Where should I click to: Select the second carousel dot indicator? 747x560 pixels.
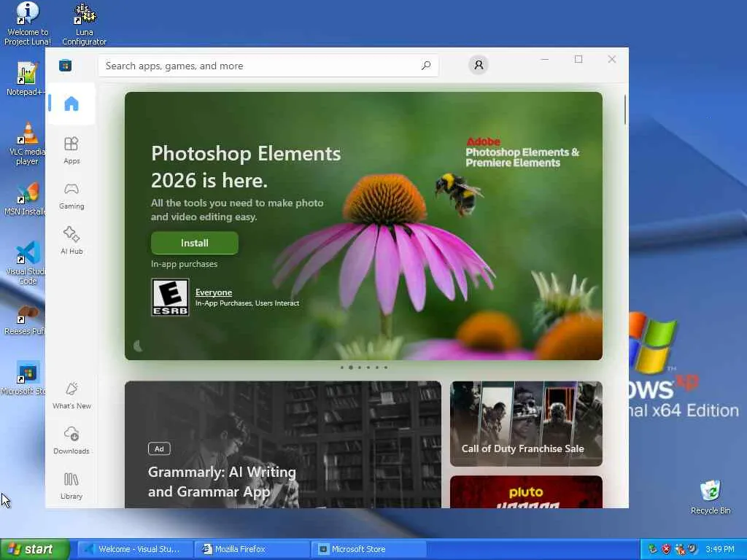(x=351, y=367)
